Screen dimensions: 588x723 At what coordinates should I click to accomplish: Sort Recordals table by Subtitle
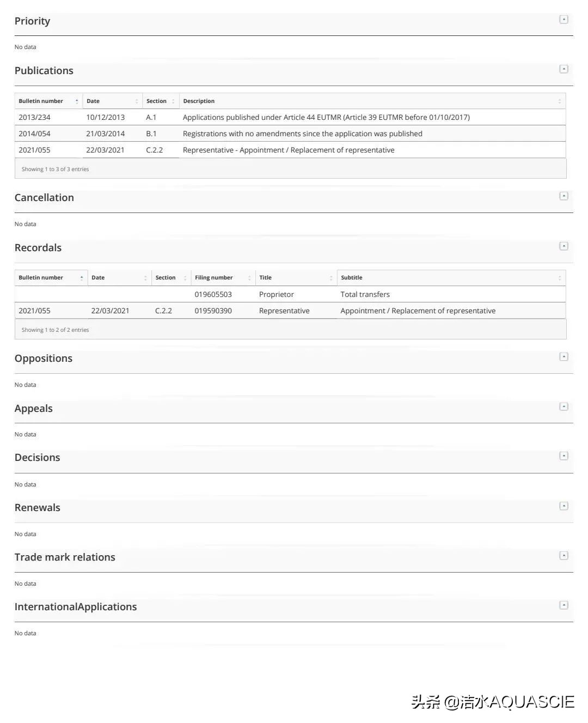[x=451, y=278]
